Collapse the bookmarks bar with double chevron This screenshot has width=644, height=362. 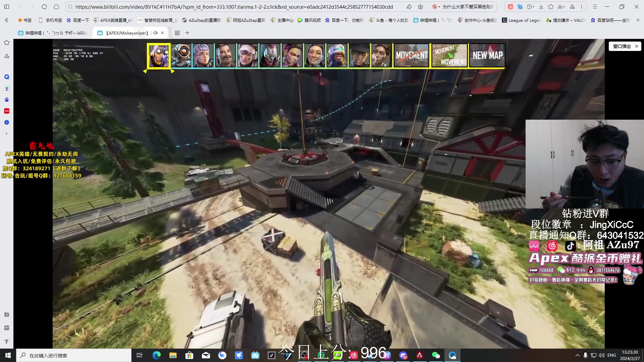pos(7,20)
